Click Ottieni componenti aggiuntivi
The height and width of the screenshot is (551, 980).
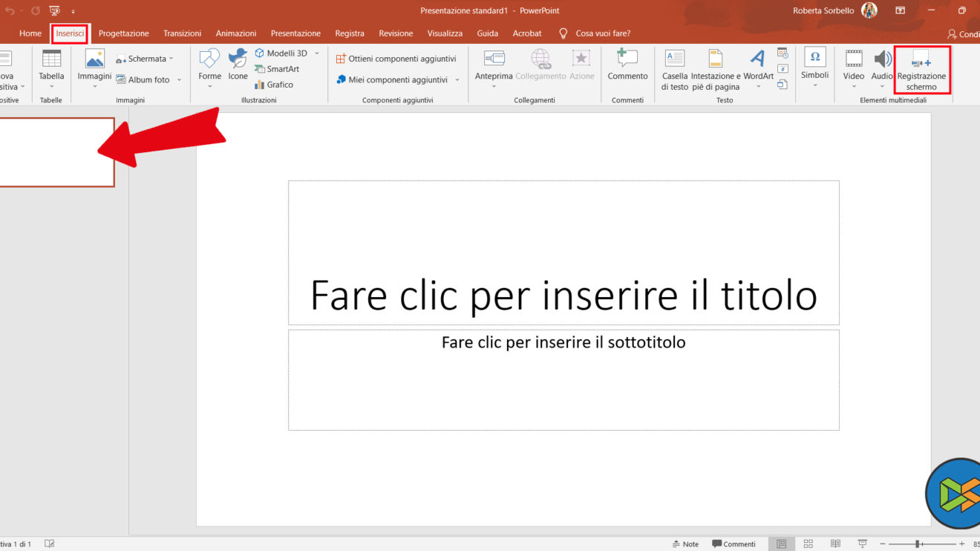click(396, 59)
